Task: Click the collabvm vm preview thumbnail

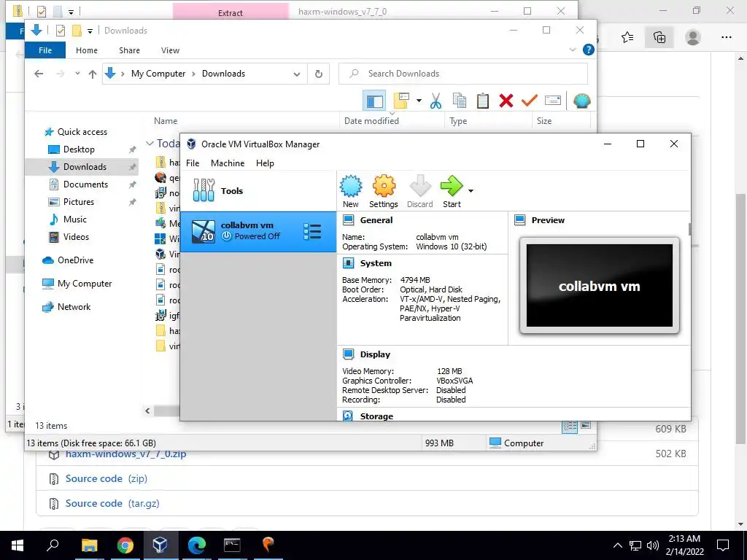Action: tap(600, 286)
